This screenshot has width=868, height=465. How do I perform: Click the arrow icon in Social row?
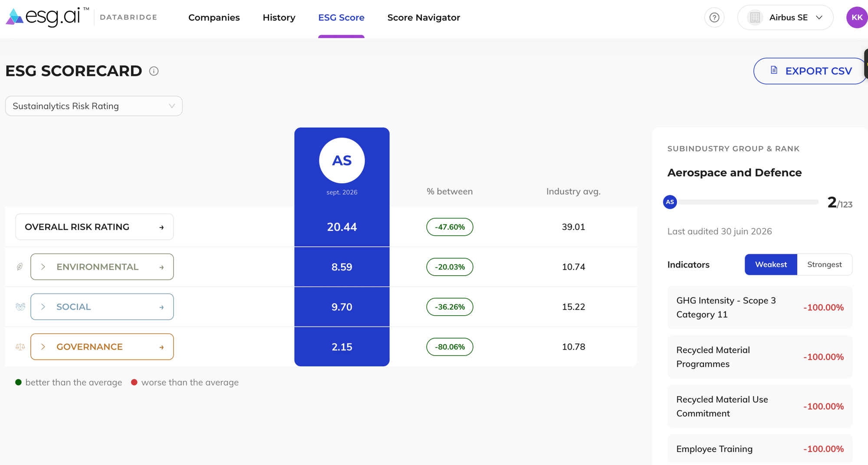[x=161, y=307]
